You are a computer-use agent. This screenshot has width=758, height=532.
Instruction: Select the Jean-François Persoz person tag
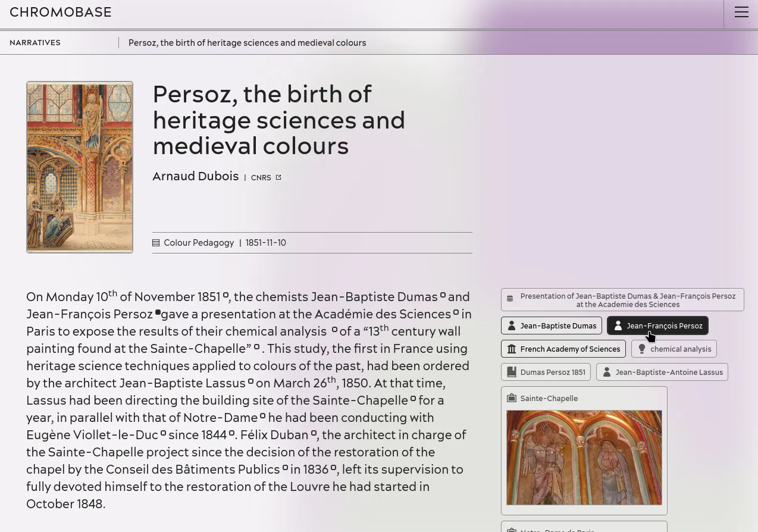[657, 326]
